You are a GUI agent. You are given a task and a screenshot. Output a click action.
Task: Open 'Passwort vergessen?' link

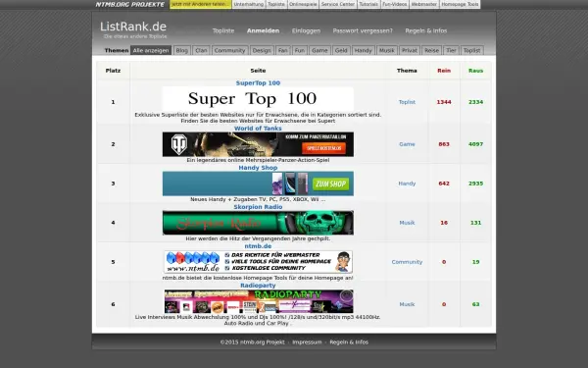point(363,30)
